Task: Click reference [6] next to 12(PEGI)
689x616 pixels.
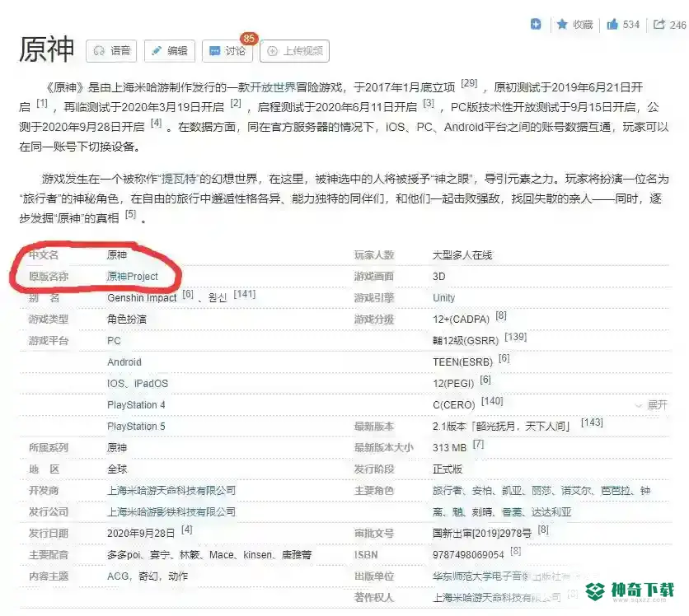Action: [x=485, y=380]
